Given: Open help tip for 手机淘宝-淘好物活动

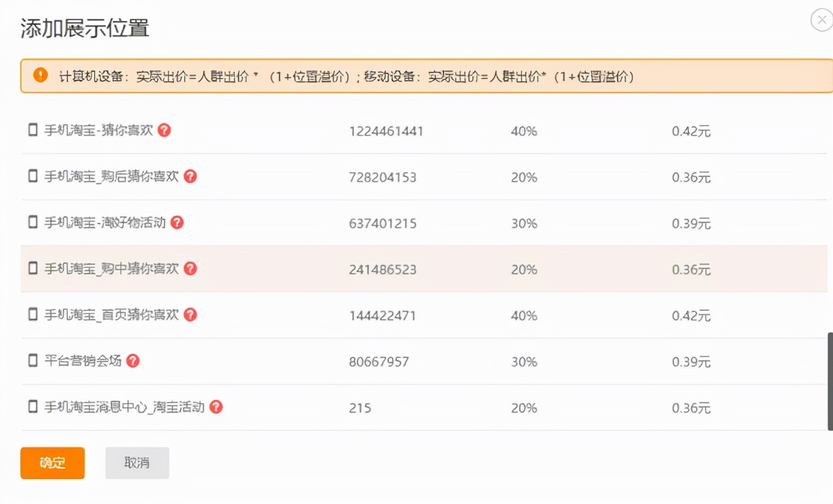Looking at the screenshot, I should [x=177, y=222].
